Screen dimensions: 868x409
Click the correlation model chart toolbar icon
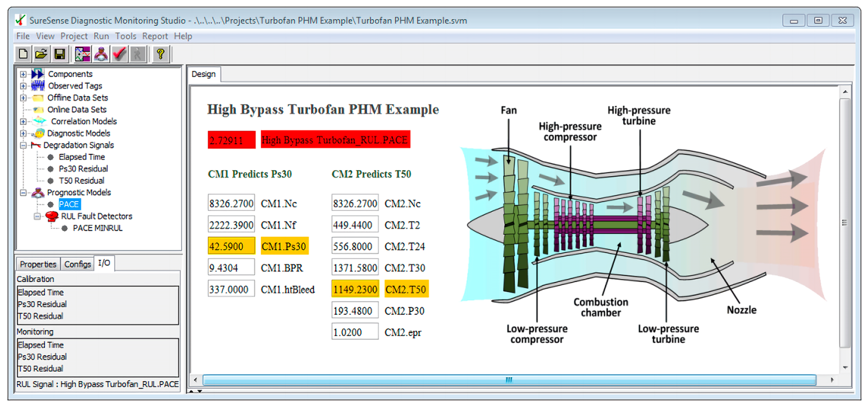tap(83, 54)
